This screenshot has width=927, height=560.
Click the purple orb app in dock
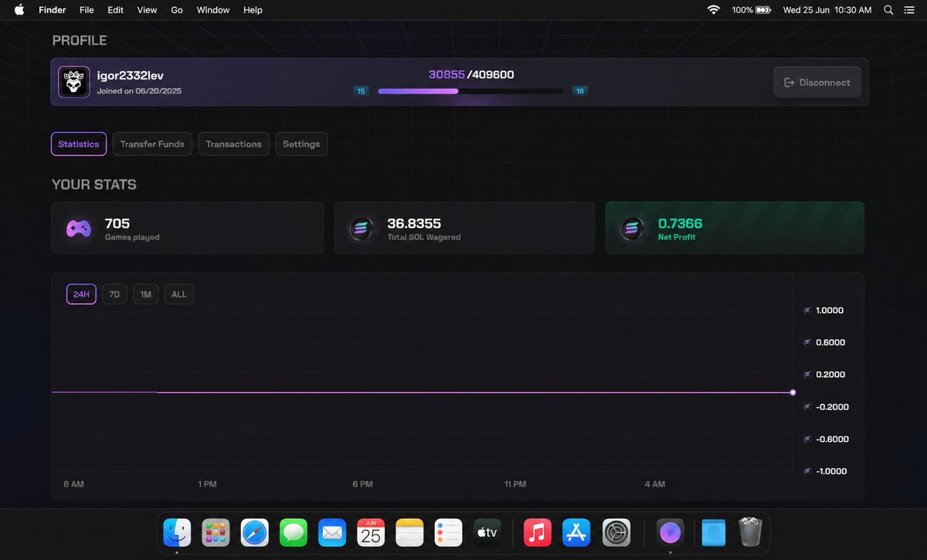click(670, 532)
